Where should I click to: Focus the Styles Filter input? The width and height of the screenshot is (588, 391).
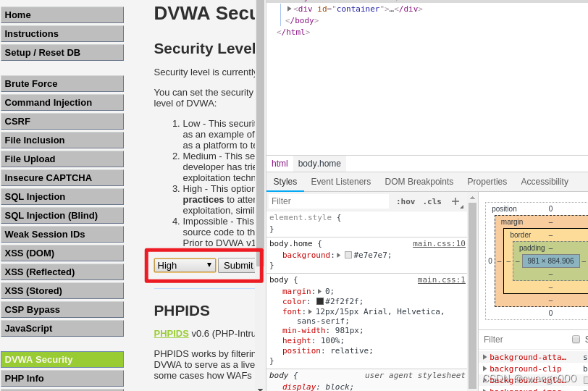(329, 201)
